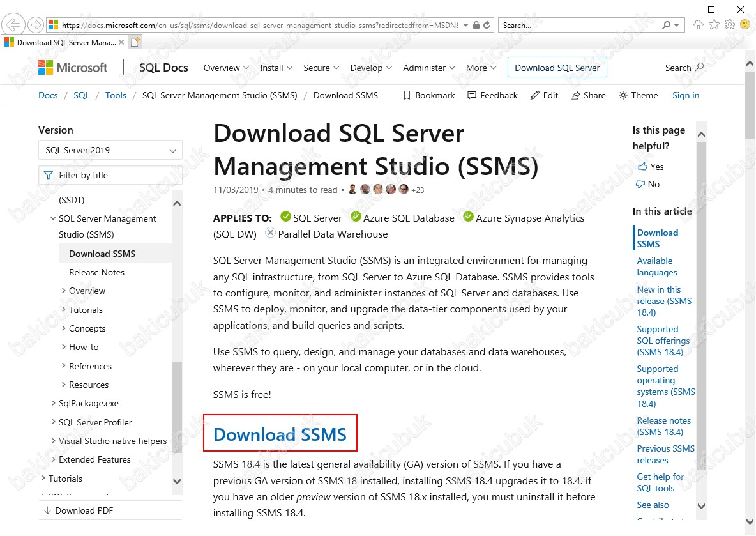Expand the Install menu

276,68
